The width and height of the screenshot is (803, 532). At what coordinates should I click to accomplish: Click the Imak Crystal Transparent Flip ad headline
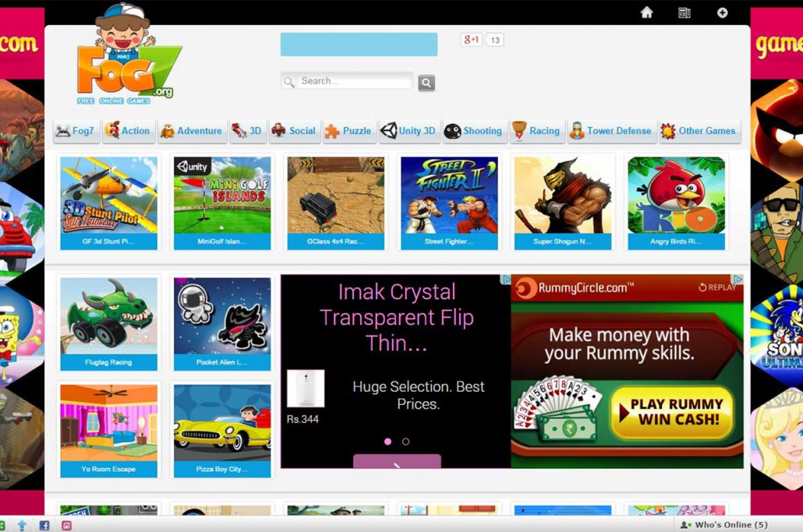coord(397,317)
